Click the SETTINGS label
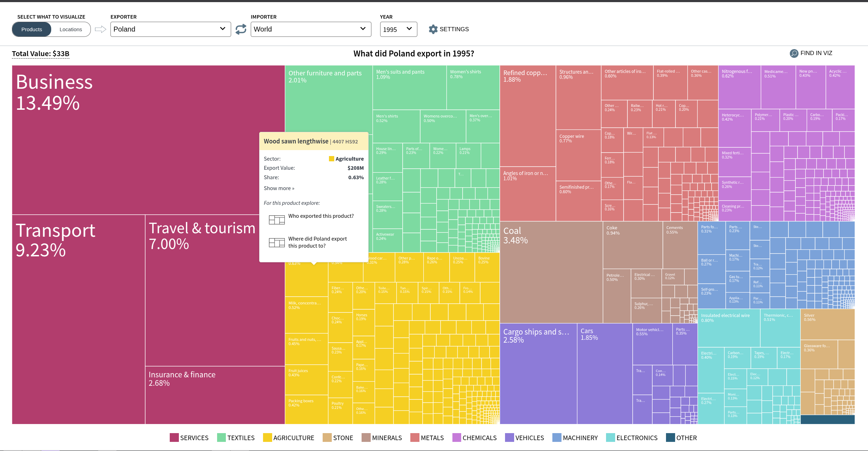Viewport: 868px width, 451px height. click(x=454, y=29)
